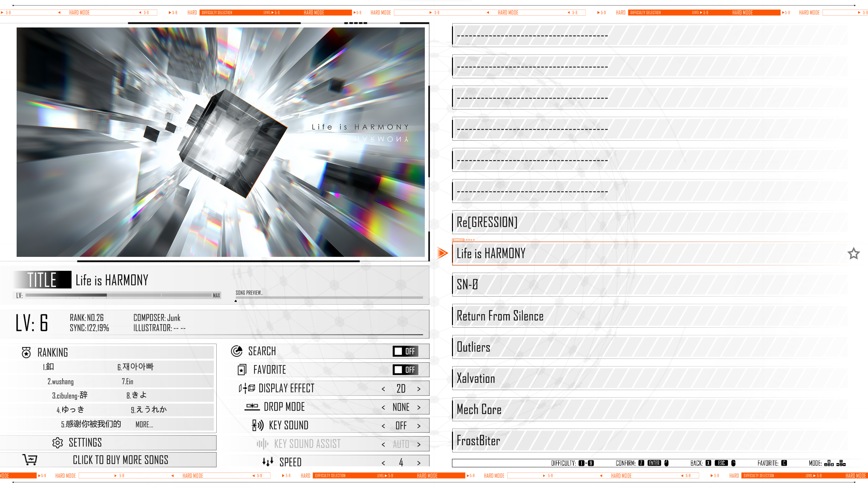Image resolution: width=868 pixels, height=488 pixels.
Task: Click the LV: 6 level indicator
Action: (x=32, y=323)
